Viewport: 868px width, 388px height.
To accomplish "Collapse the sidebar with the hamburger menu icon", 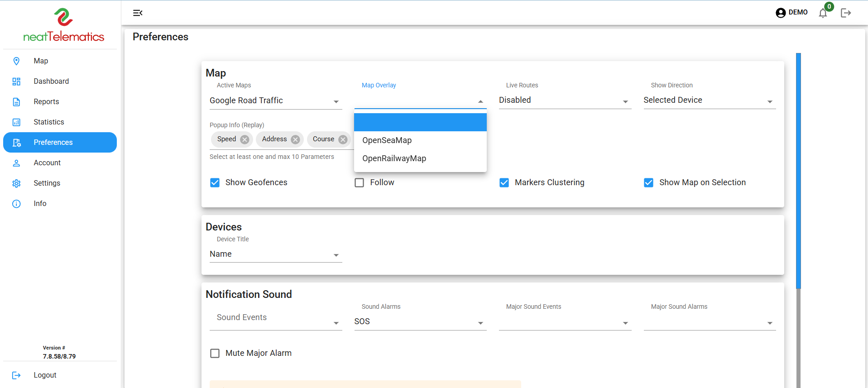I will [x=138, y=13].
